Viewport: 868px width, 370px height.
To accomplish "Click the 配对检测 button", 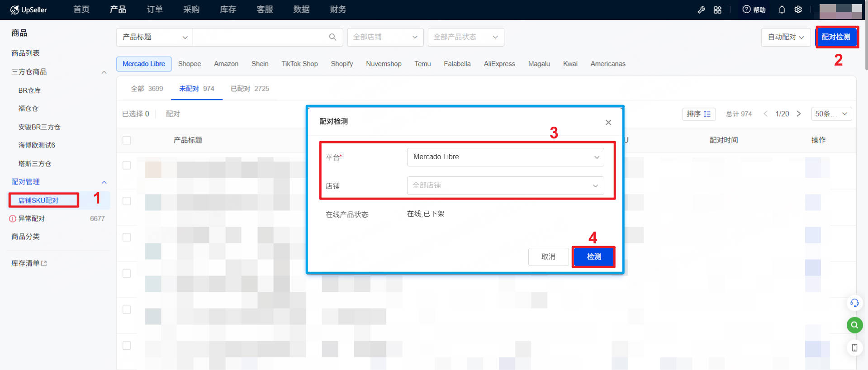I will pos(836,37).
